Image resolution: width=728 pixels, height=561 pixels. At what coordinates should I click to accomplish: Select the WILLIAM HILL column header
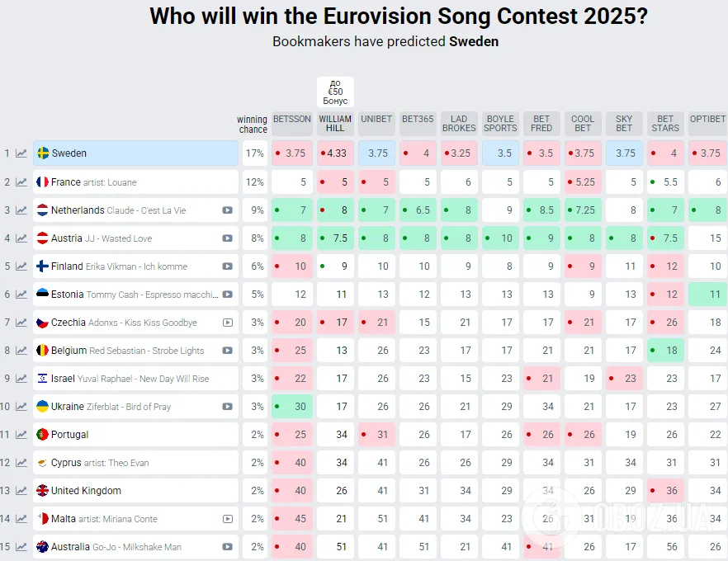click(335, 124)
